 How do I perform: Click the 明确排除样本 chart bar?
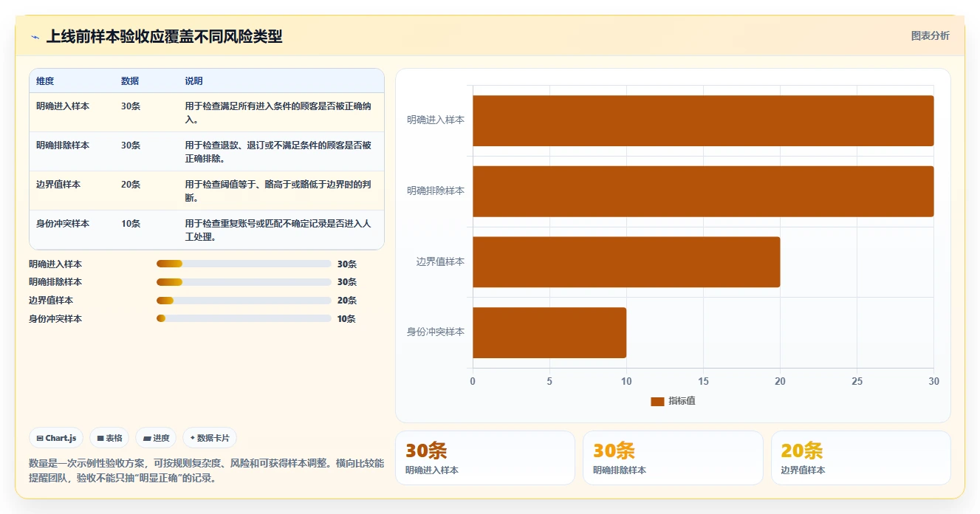pos(703,191)
